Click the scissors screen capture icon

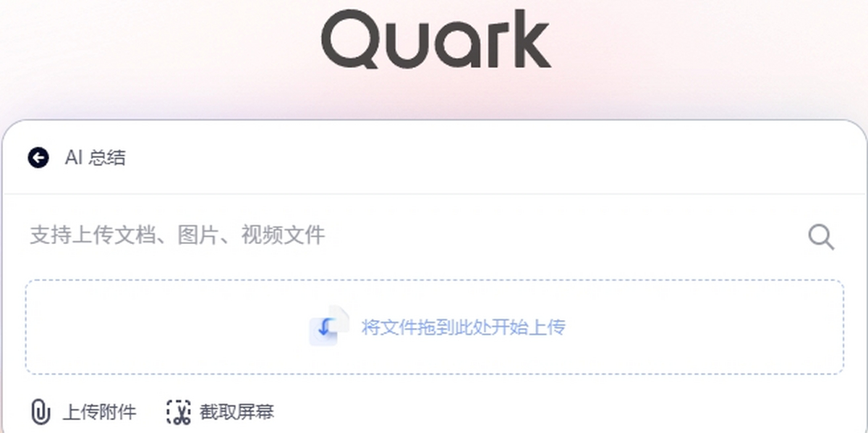[178, 412]
